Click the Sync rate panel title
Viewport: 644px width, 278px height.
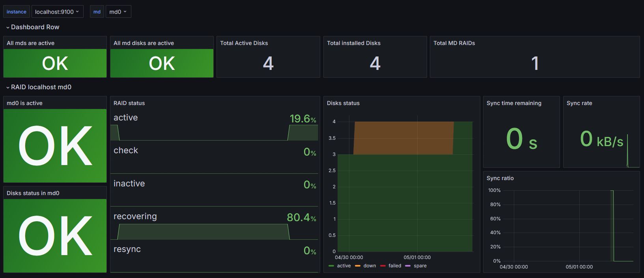[x=579, y=103]
